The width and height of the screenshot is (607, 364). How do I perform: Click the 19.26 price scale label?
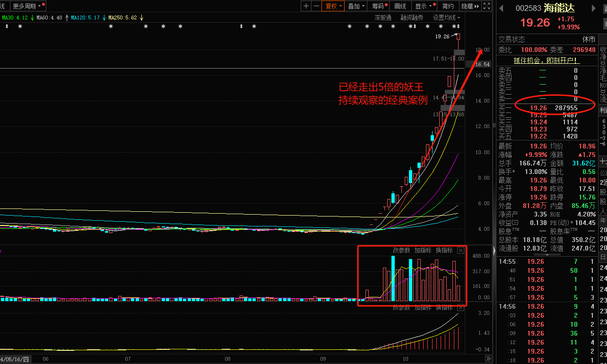point(442,36)
